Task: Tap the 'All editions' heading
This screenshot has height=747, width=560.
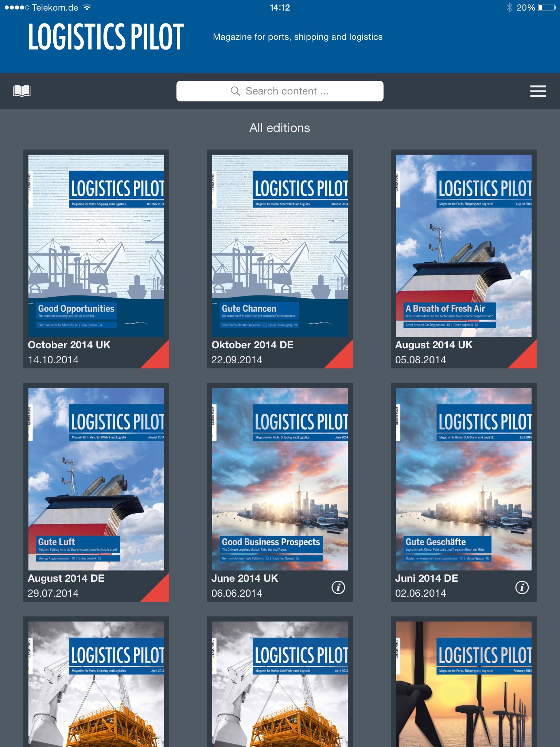Action: pyautogui.click(x=280, y=128)
